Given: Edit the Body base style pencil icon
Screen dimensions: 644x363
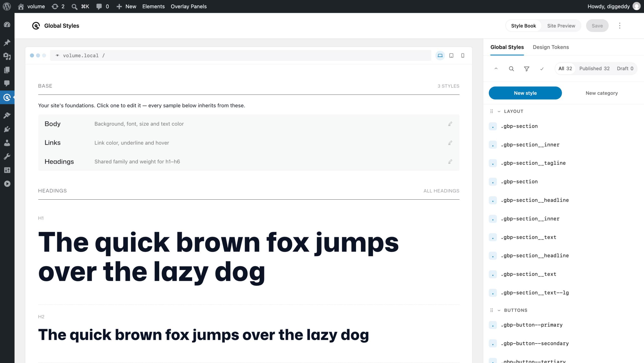Looking at the screenshot, I should tap(450, 124).
